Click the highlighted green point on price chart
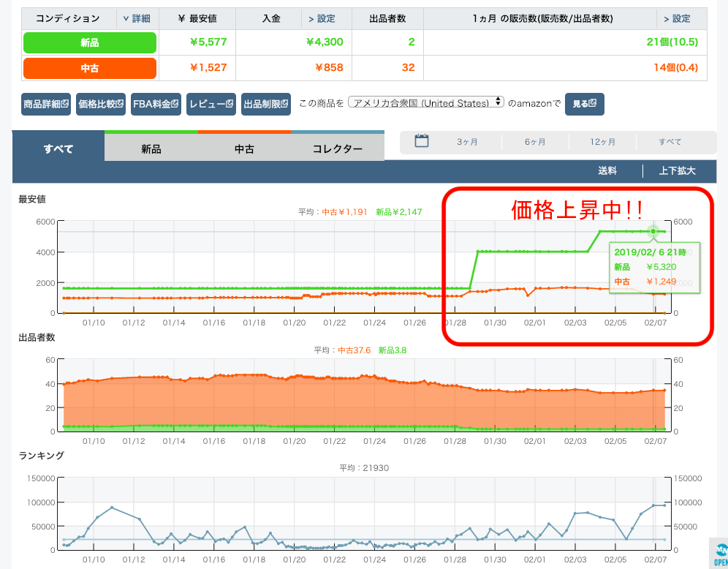The width and height of the screenshot is (728, 569). (653, 231)
